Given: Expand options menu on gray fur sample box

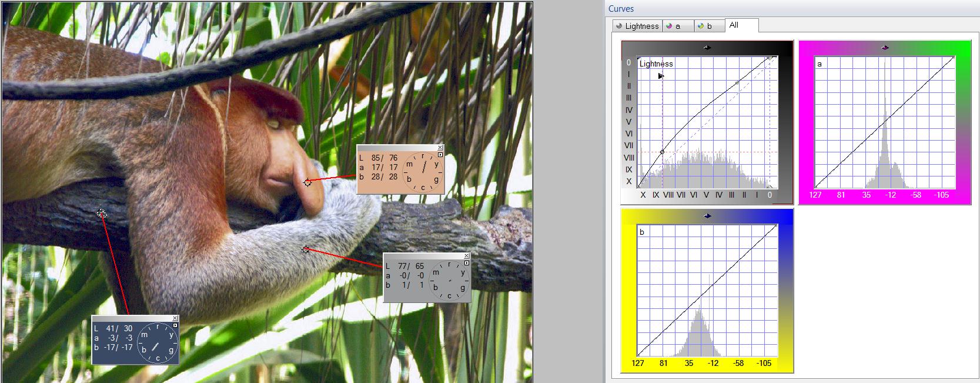Looking at the screenshot, I should (467, 263).
